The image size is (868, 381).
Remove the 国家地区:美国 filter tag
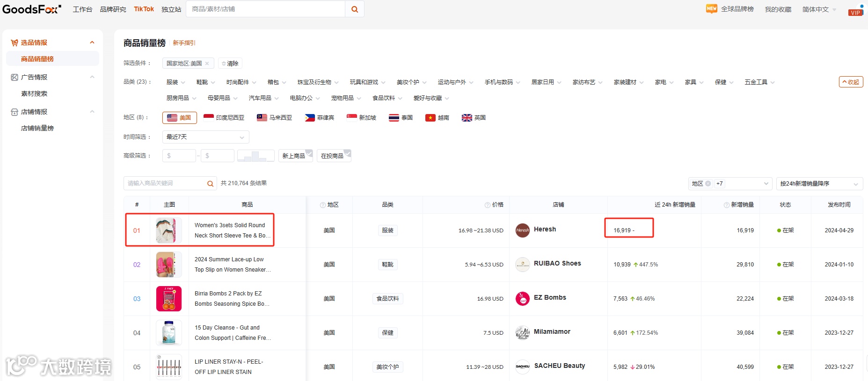(207, 64)
